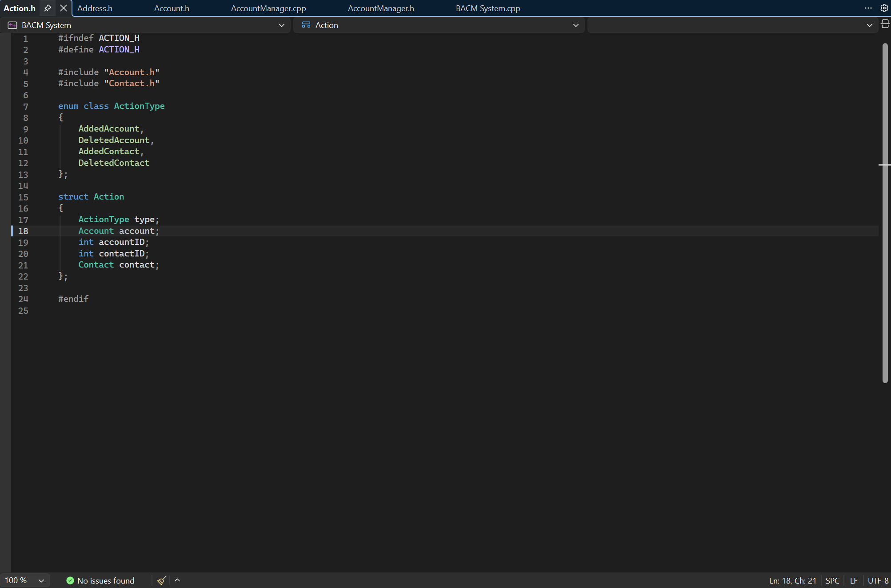Click the No issues found status

click(x=106, y=580)
